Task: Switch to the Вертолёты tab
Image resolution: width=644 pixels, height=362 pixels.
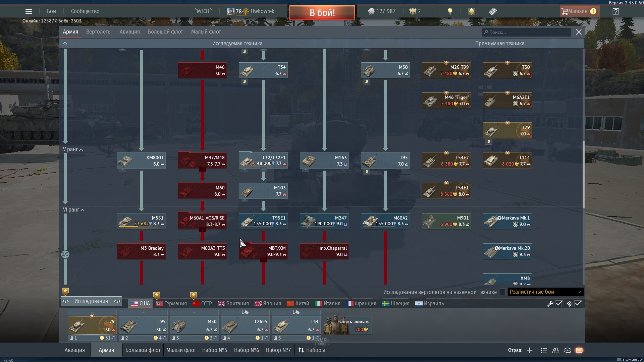Action: pos(99,32)
